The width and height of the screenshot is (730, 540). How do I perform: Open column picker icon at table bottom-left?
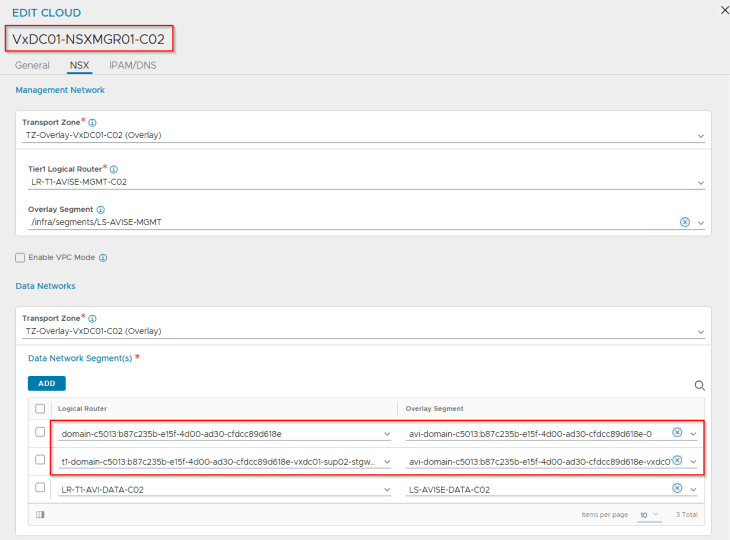[x=40, y=514]
